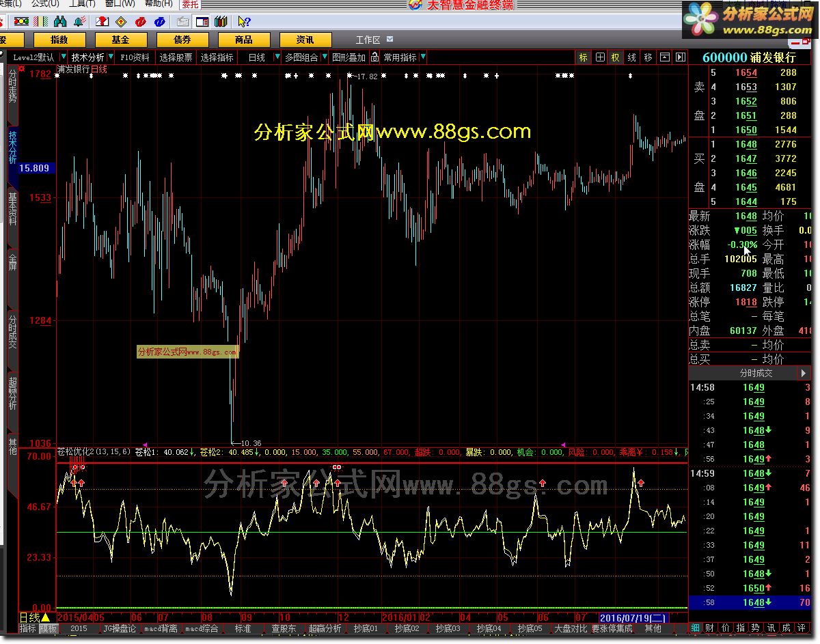Toggle 细 detail view in bottom right
Screen dimensions: 820x644
pyautogui.click(x=696, y=628)
